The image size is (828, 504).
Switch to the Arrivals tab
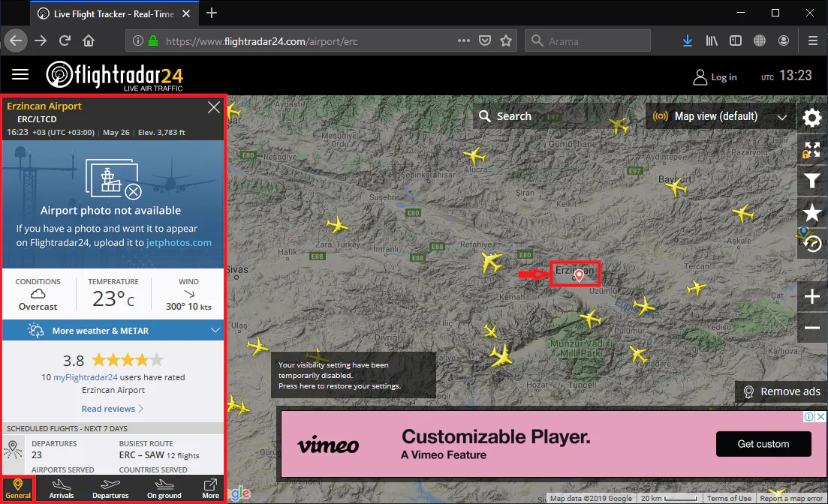(x=62, y=488)
